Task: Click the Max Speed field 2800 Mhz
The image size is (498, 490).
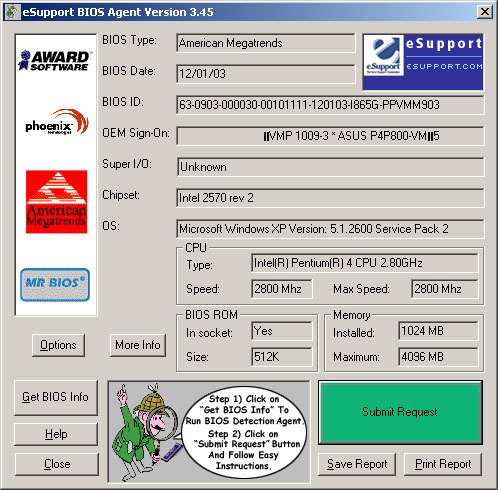Action: pyautogui.click(x=445, y=289)
